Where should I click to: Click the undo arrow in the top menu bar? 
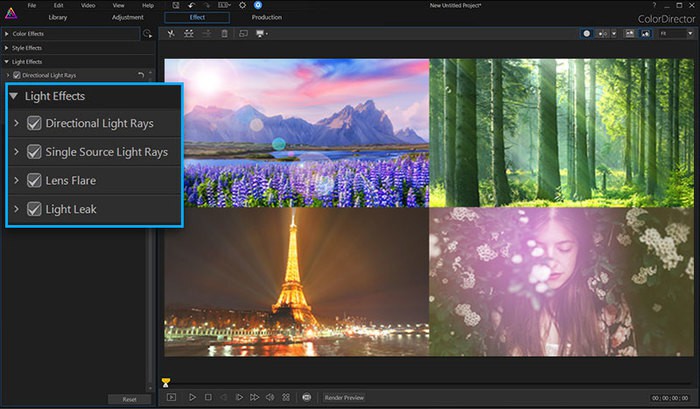click(191, 6)
